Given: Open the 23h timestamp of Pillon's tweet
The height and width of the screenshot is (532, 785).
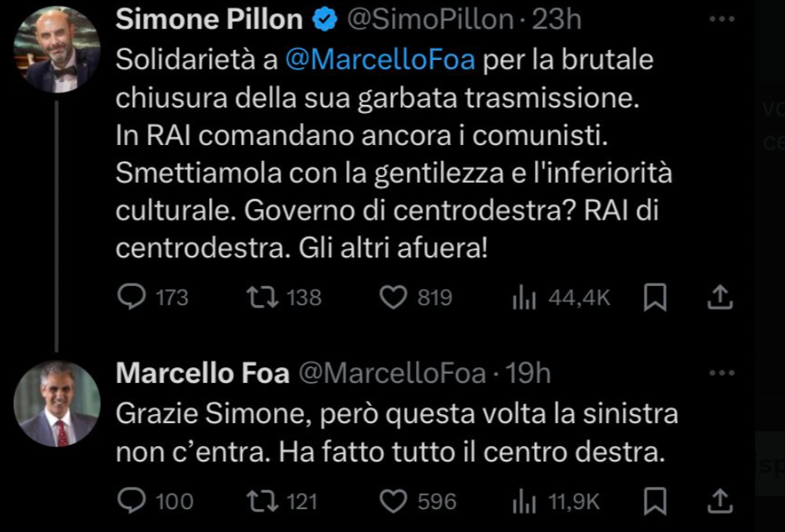Looking at the screenshot, I should point(557,20).
